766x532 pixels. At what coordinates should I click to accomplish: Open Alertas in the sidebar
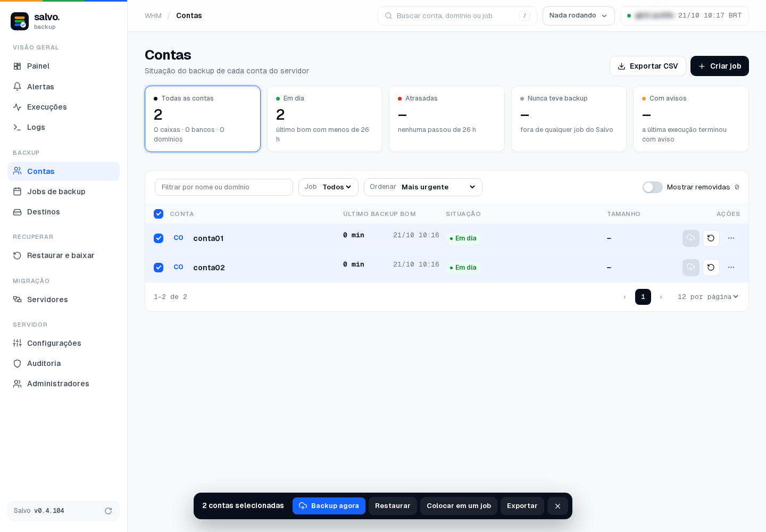pyautogui.click(x=63, y=87)
